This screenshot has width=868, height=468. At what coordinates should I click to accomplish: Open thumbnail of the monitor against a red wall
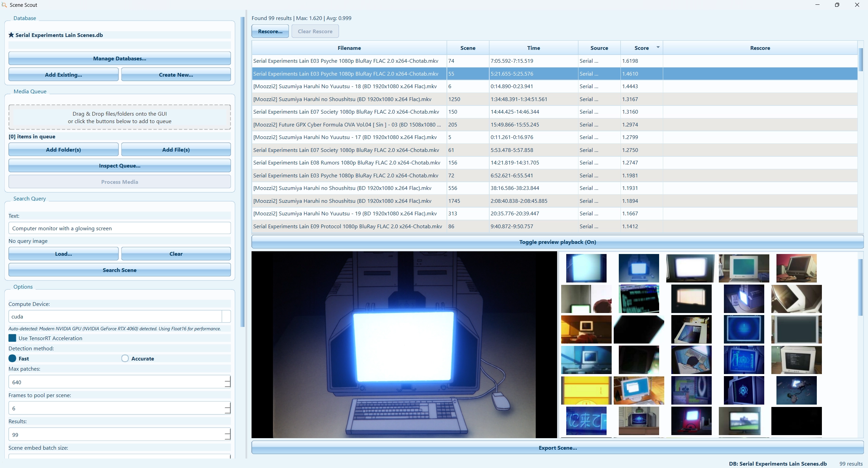coord(796,268)
